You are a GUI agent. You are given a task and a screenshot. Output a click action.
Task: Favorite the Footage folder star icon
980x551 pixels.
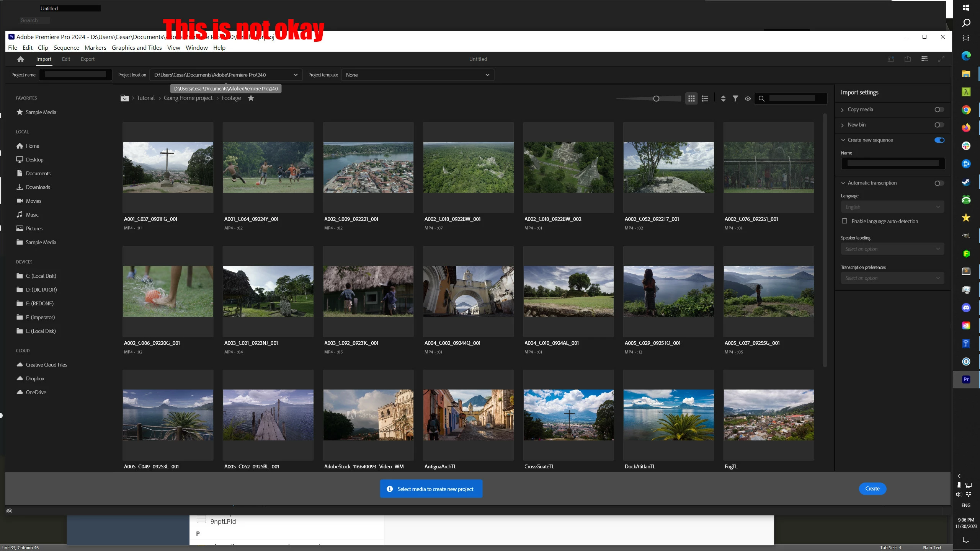coord(251,98)
